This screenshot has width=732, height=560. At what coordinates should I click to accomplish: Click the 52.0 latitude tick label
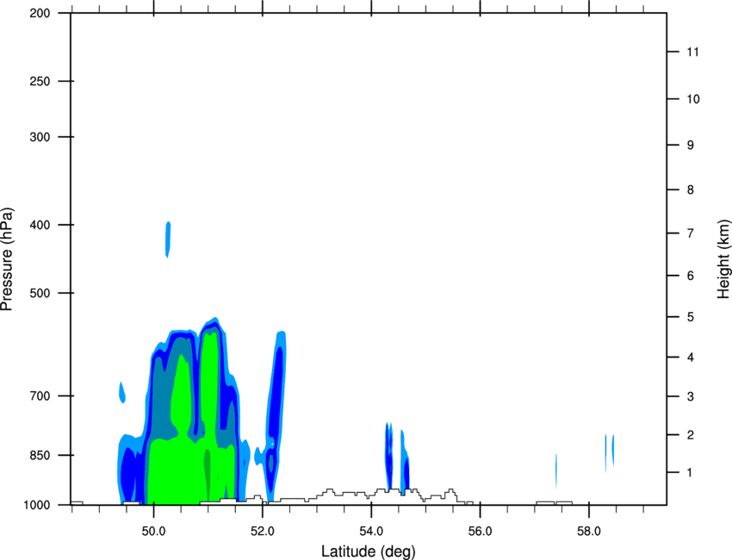pyautogui.click(x=263, y=532)
